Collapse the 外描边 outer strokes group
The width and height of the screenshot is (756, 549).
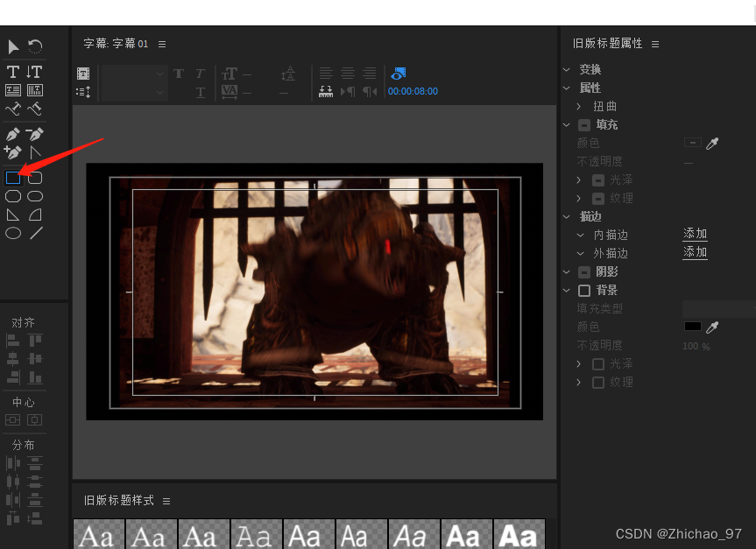point(581,254)
